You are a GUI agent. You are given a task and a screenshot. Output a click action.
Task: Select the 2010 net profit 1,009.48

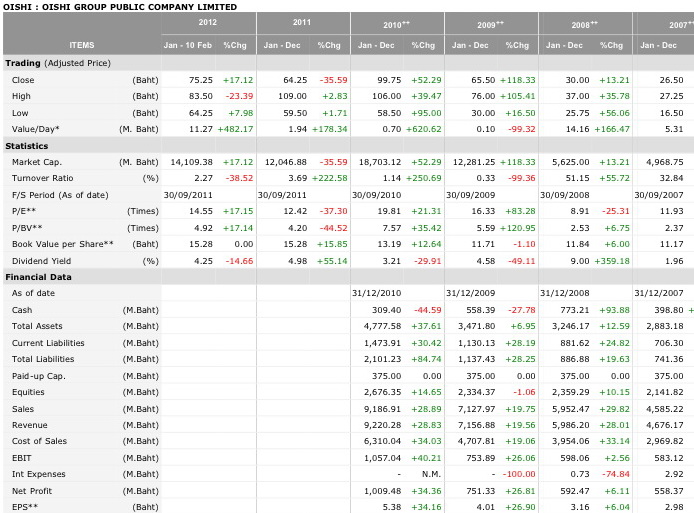coord(382,491)
